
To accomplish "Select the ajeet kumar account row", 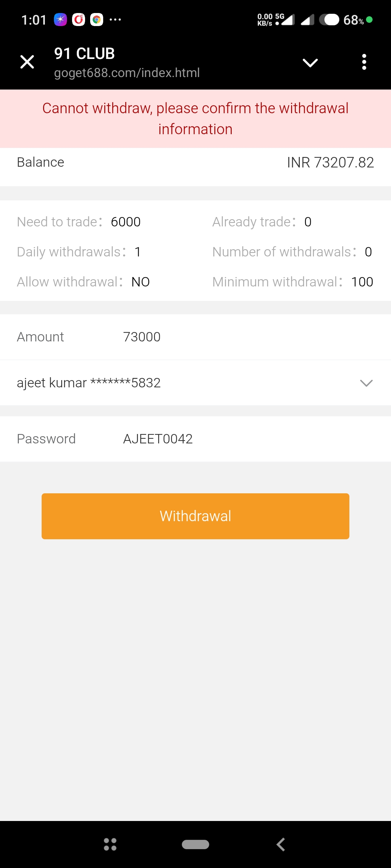I will tap(89, 383).
